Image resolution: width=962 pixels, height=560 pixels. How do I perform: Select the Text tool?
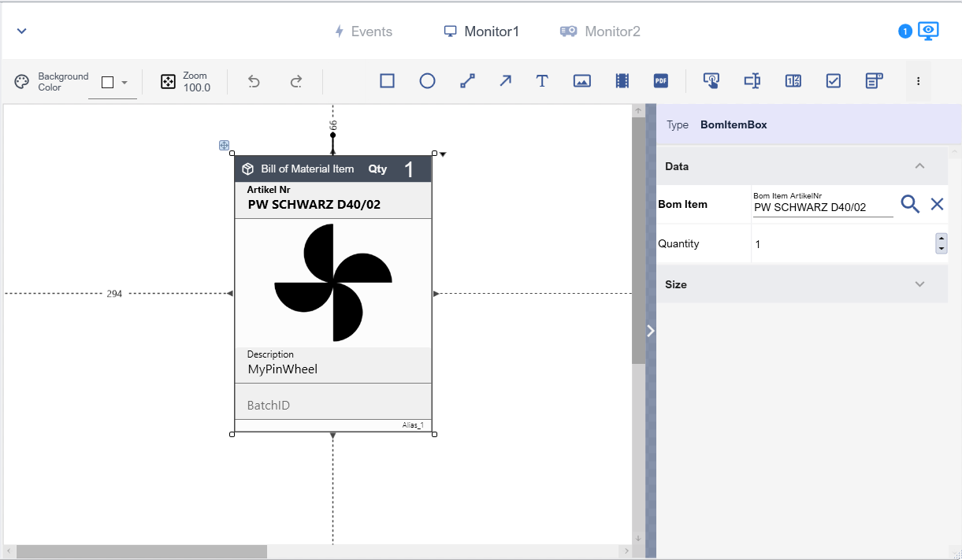click(542, 81)
